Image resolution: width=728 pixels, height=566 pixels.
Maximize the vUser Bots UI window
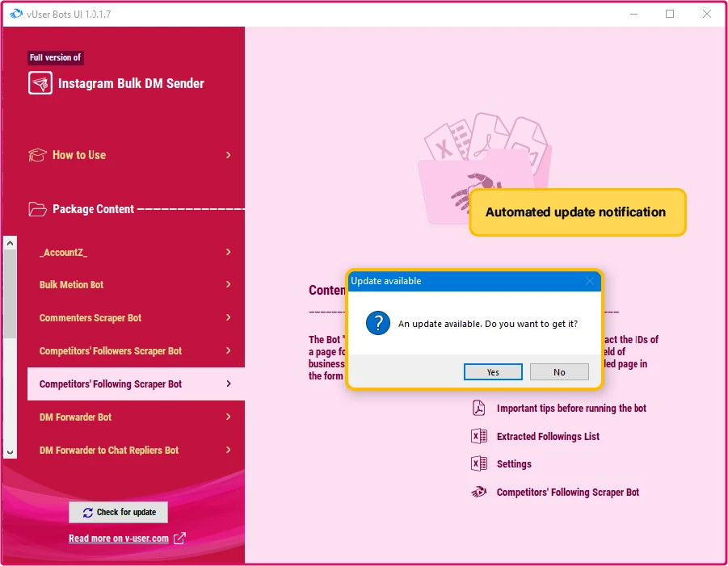pyautogui.click(x=670, y=14)
